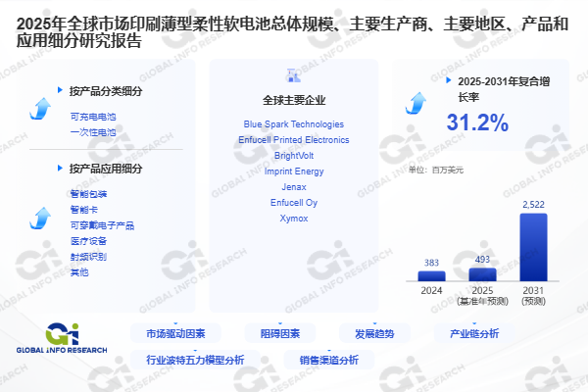Click the 2025 bar valued 493
Screen dimensions: 588x392
coord(482,274)
